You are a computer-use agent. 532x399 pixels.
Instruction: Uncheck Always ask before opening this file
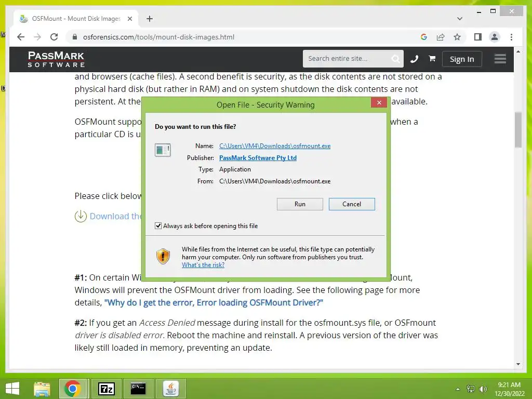pos(158,225)
